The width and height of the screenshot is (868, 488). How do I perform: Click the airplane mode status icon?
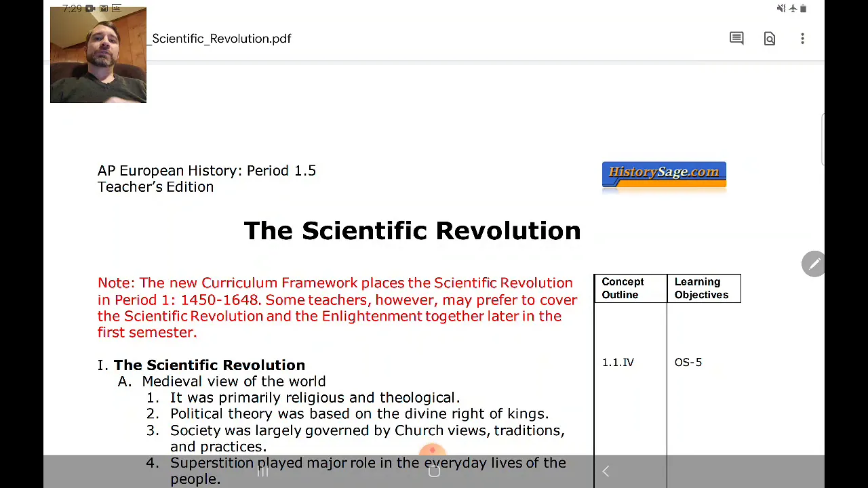pyautogui.click(x=793, y=8)
